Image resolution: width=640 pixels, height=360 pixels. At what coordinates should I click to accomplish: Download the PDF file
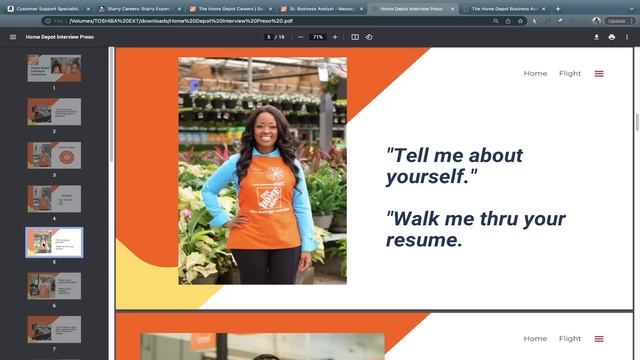point(596,37)
